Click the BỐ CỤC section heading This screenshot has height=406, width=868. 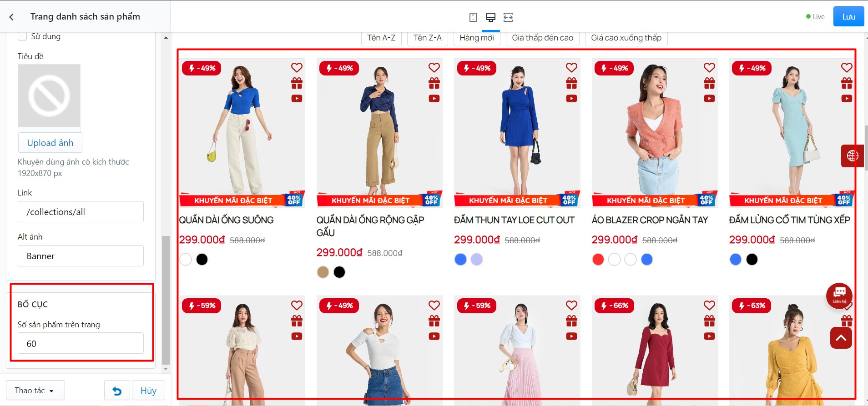pyautogui.click(x=33, y=305)
